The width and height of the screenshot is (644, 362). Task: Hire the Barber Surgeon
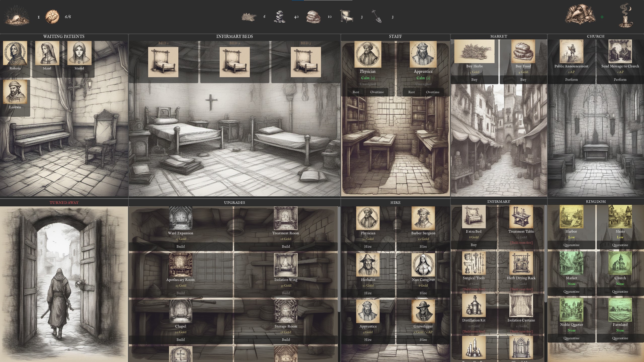(x=423, y=246)
